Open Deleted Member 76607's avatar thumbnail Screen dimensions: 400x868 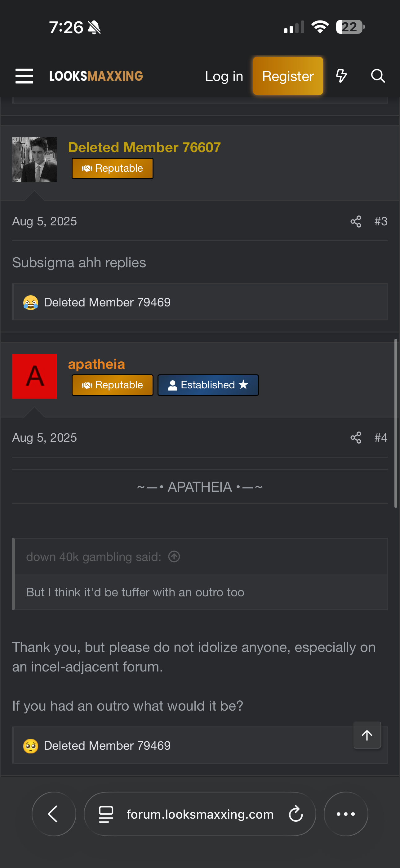34,159
